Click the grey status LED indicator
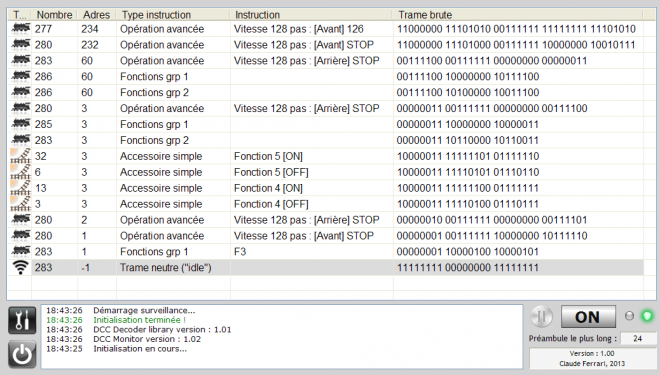The height and width of the screenshot is (375, 660). coord(629,316)
